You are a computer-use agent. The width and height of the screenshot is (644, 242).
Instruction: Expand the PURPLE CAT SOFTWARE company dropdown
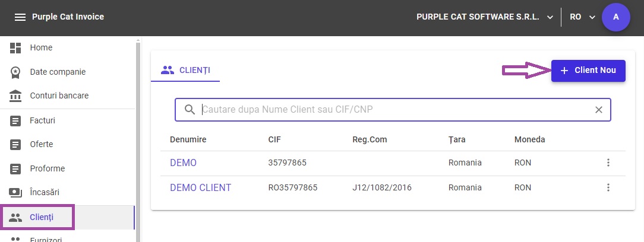click(485, 17)
